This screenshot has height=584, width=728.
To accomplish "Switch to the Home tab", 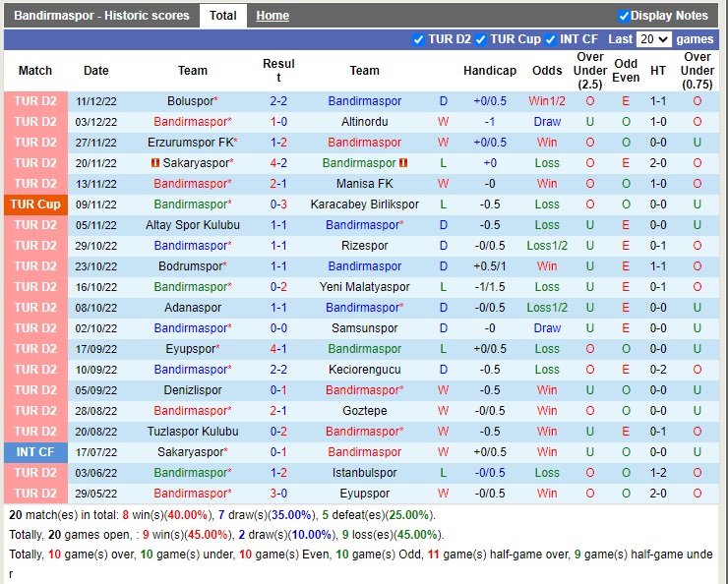I will click(x=273, y=16).
